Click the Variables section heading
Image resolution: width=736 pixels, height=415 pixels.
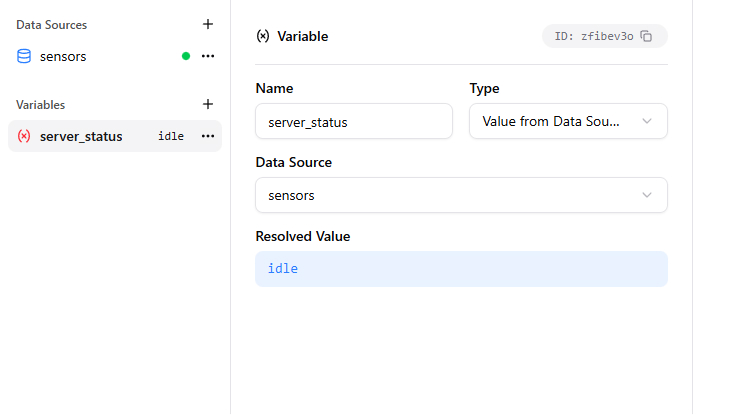40,105
